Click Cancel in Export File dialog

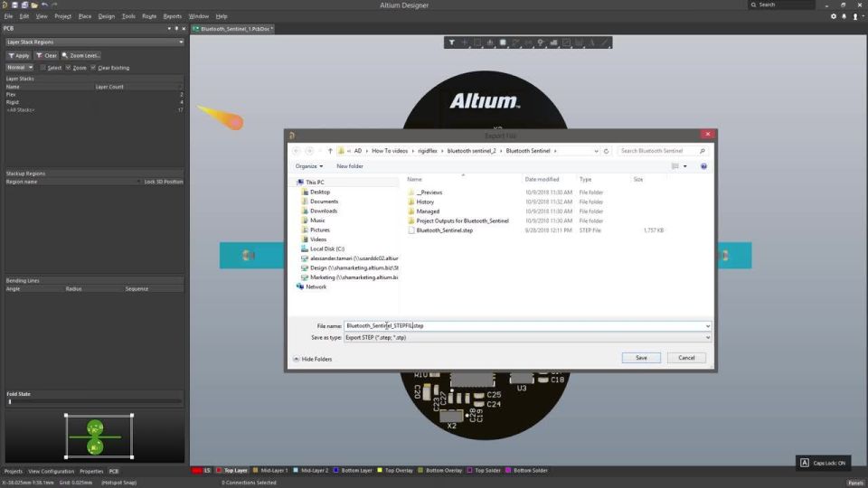coord(686,358)
